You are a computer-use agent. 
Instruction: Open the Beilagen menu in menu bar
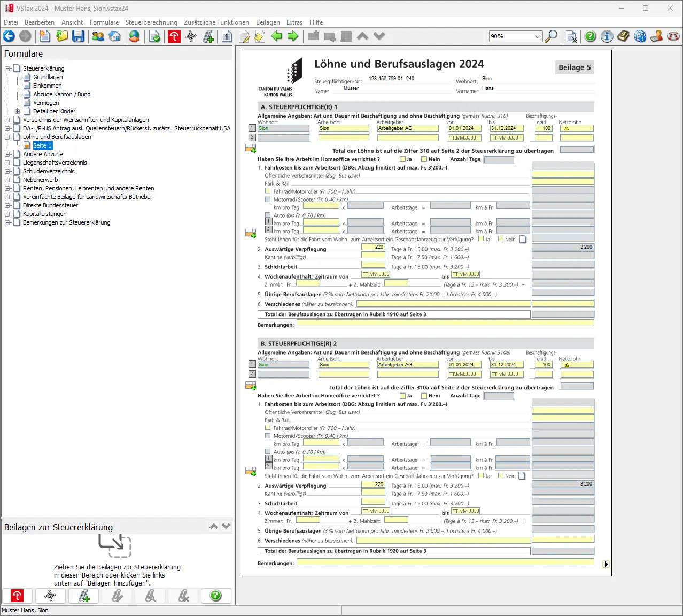pos(268,22)
